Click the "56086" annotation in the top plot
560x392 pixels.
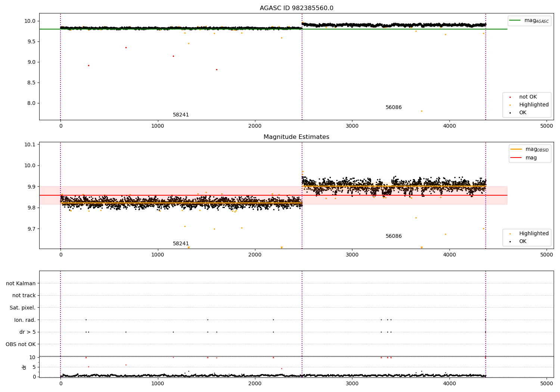[393, 108]
